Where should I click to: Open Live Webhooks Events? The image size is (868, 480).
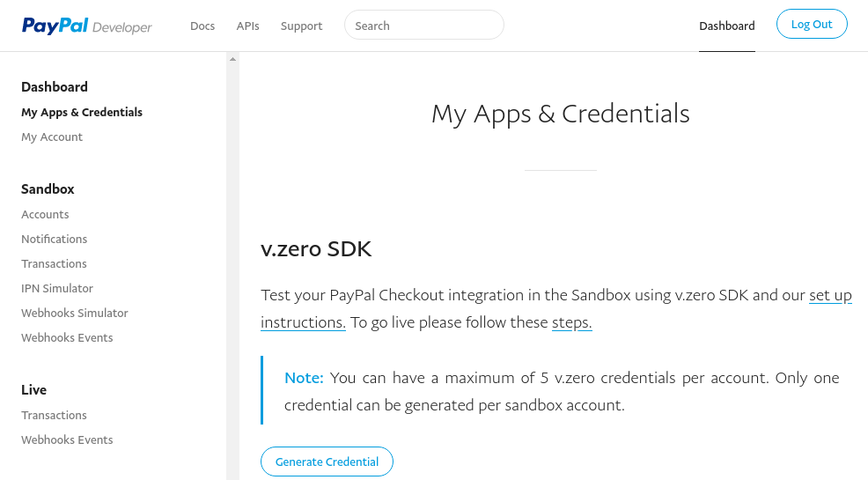67,439
